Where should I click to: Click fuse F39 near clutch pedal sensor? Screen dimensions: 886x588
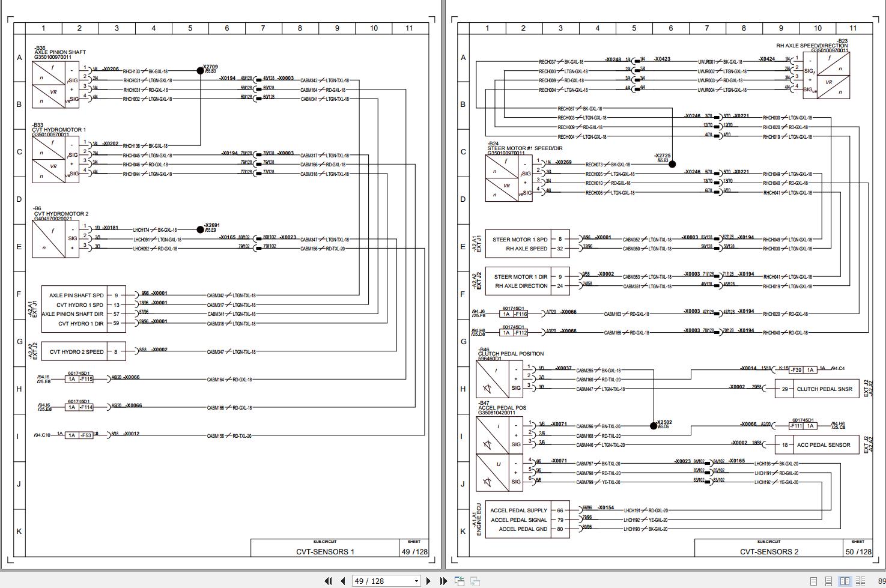click(x=803, y=370)
